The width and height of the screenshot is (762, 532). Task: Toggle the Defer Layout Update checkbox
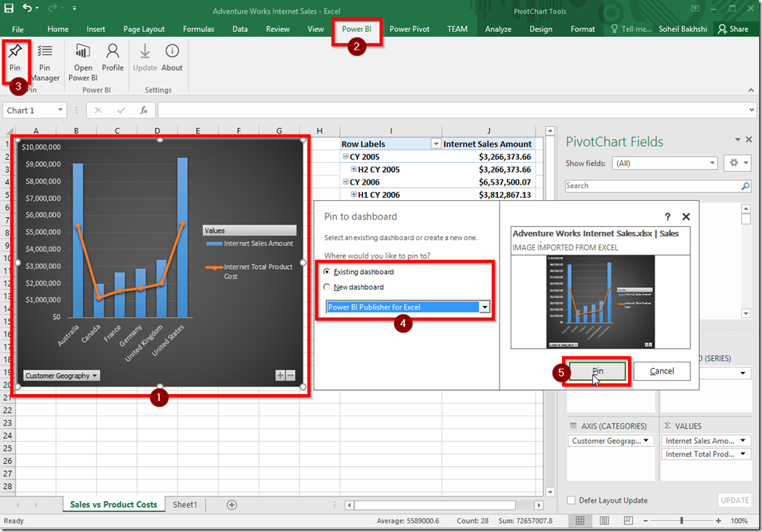[x=571, y=500]
